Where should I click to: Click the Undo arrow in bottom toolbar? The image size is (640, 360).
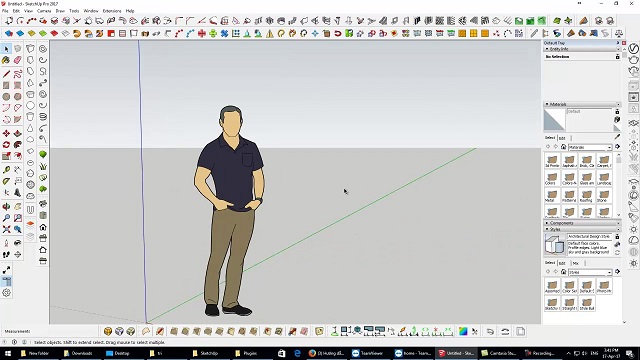pyautogui.click(x=490, y=331)
